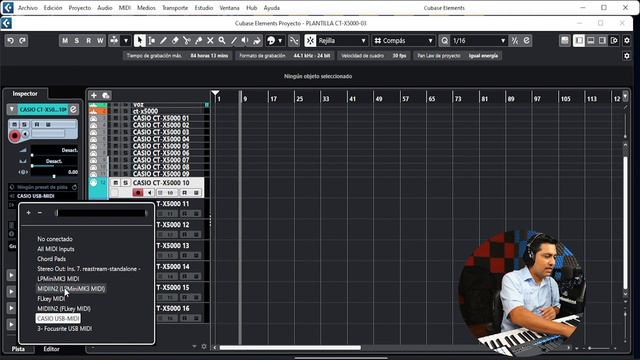
Task: Click the Undo arrow in the toolbar
Action: 11,41
